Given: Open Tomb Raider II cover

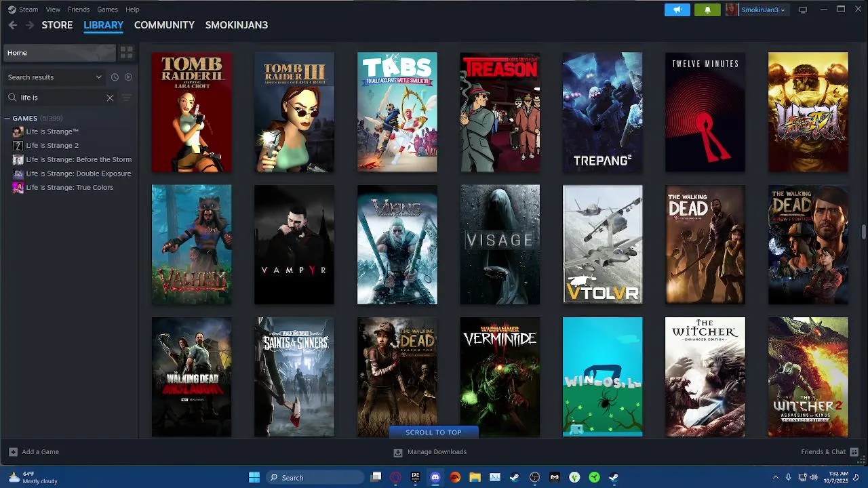Looking at the screenshot, I should tap(191, 112).
